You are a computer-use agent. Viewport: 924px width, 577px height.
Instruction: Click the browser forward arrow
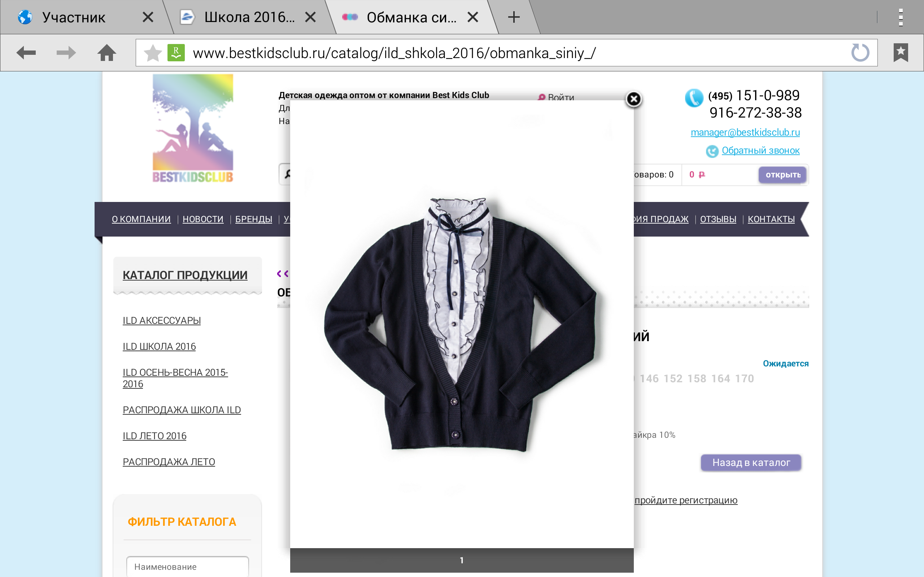coord(66,53)
